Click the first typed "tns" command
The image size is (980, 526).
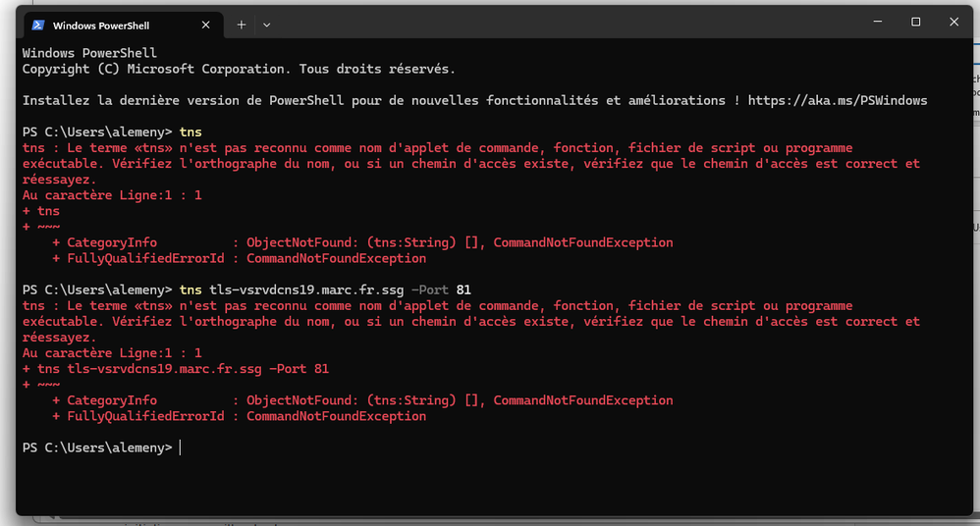[191, 131]
